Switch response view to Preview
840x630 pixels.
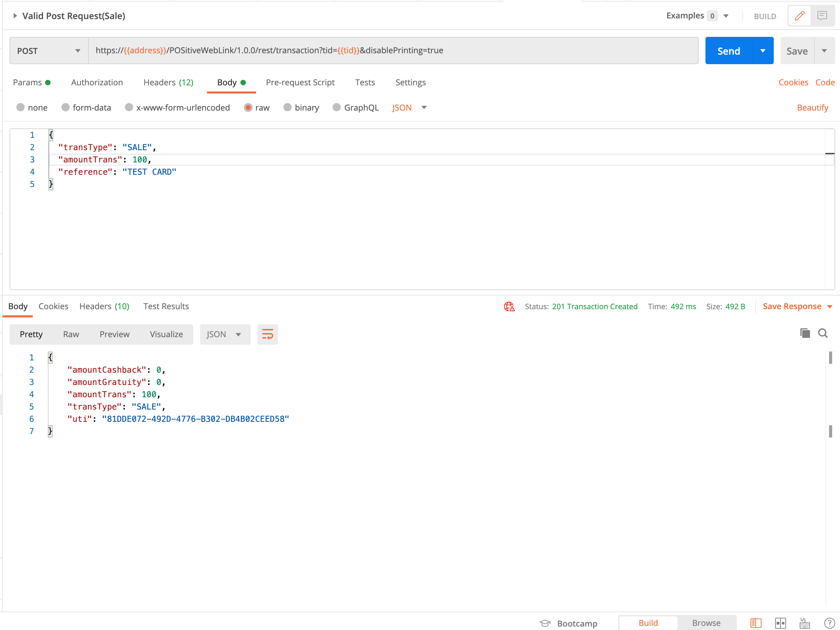114,334
